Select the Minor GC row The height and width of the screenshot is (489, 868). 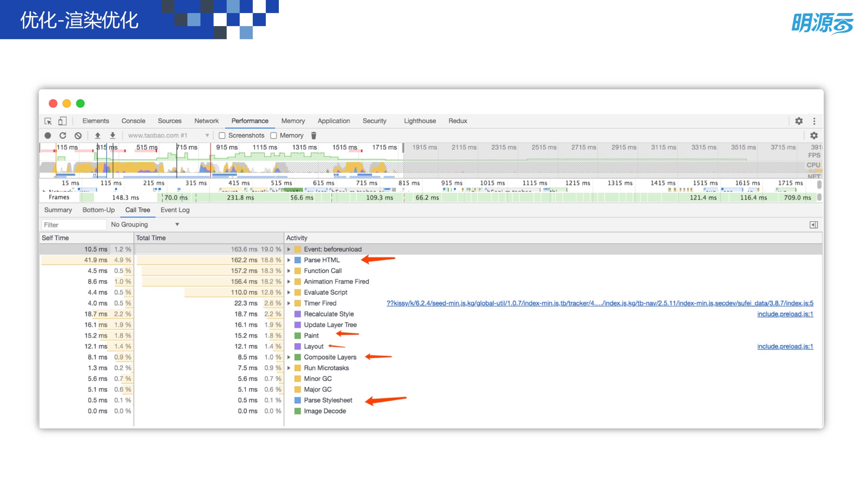pos(431,379)
